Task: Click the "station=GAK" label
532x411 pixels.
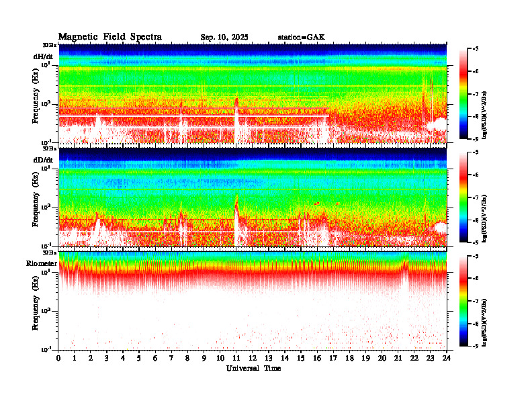Action: click(x=302, y=37)
